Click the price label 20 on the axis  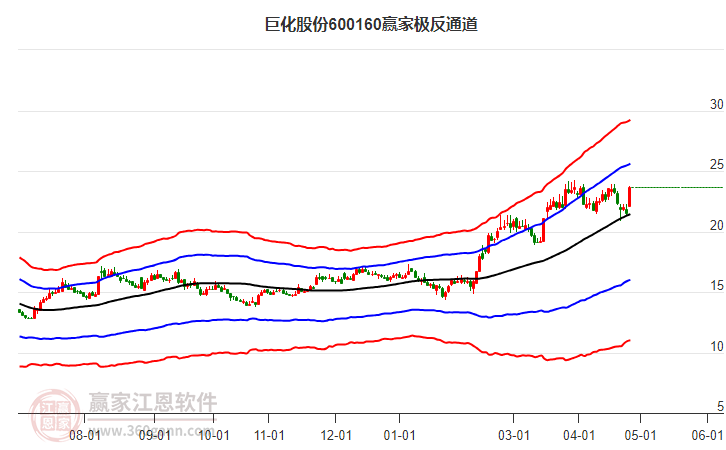tap(717, 225)
